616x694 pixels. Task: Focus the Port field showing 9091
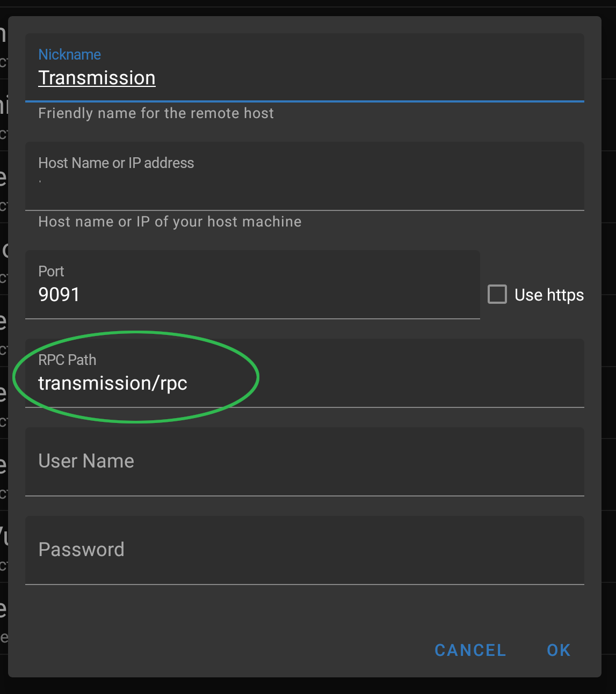(161, 294)
